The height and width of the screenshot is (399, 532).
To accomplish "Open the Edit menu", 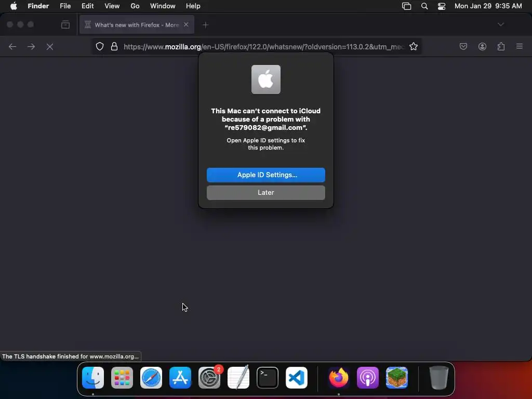I will [x=87, y=6].
